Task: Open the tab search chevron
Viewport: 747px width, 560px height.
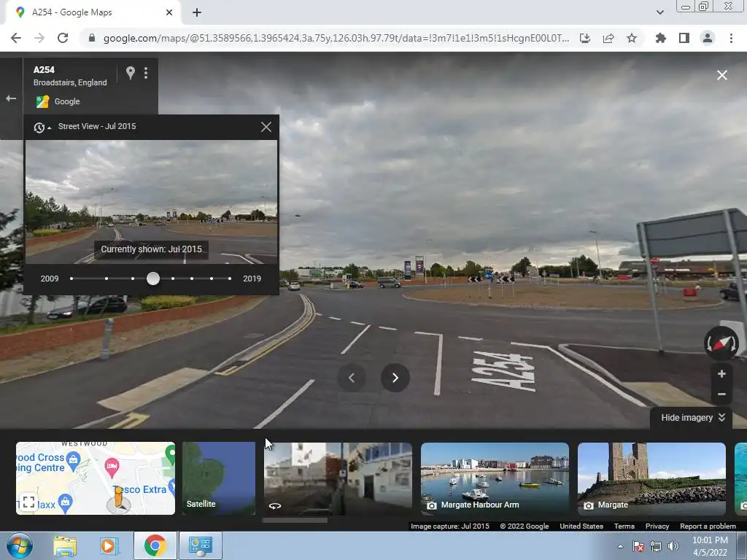Action: pyautogui.click(x=659, y=12)
